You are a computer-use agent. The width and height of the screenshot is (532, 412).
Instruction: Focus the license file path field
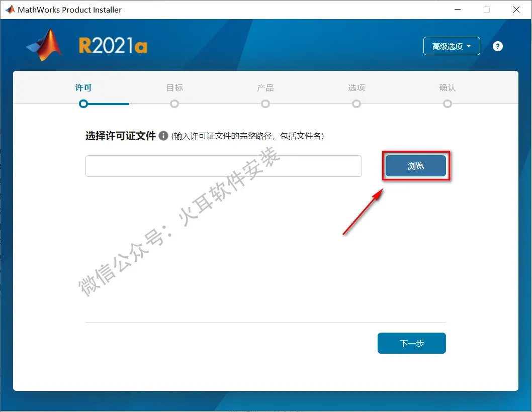tap(224, 166)
